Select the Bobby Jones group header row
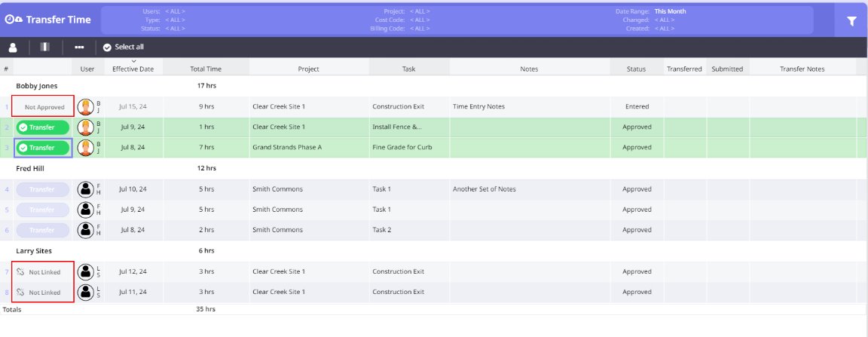The image size is (868, 337). pos(37,85)
